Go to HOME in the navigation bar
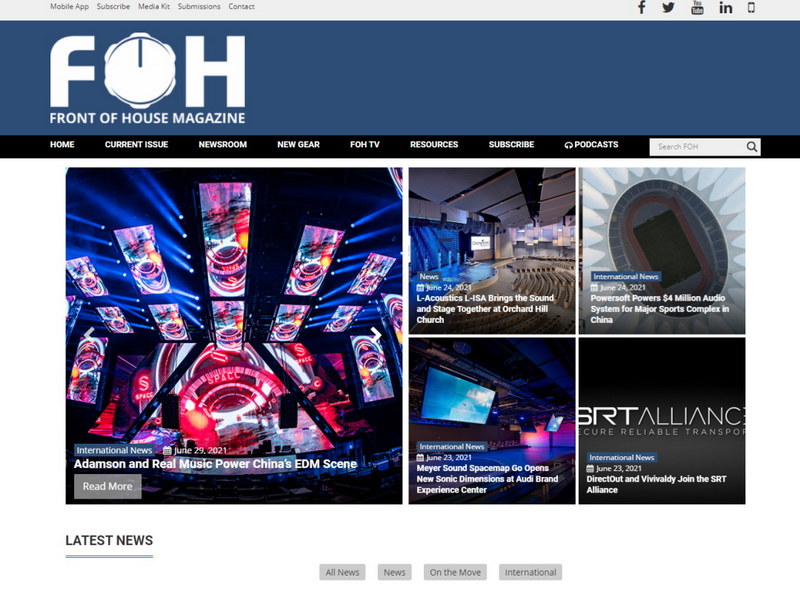The image size is (800, 612). 62,145
